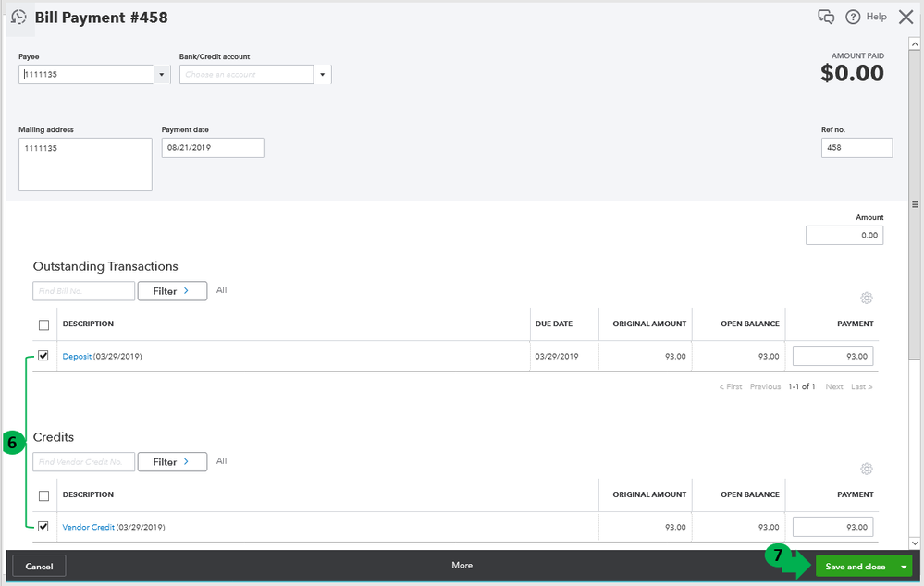Image resolution: width=924 pixels, height=586 pixels.
Task: Expand the Payee dropdown arrow
Action: tap(163, 75)
